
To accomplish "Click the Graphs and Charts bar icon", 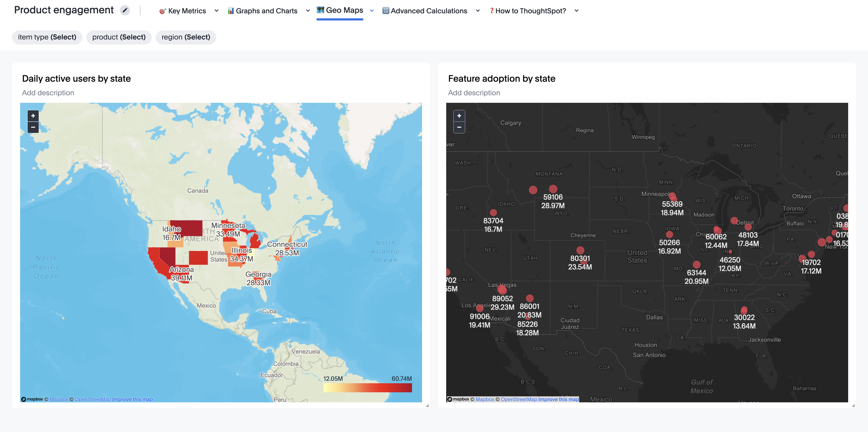I will click(230, 11).
